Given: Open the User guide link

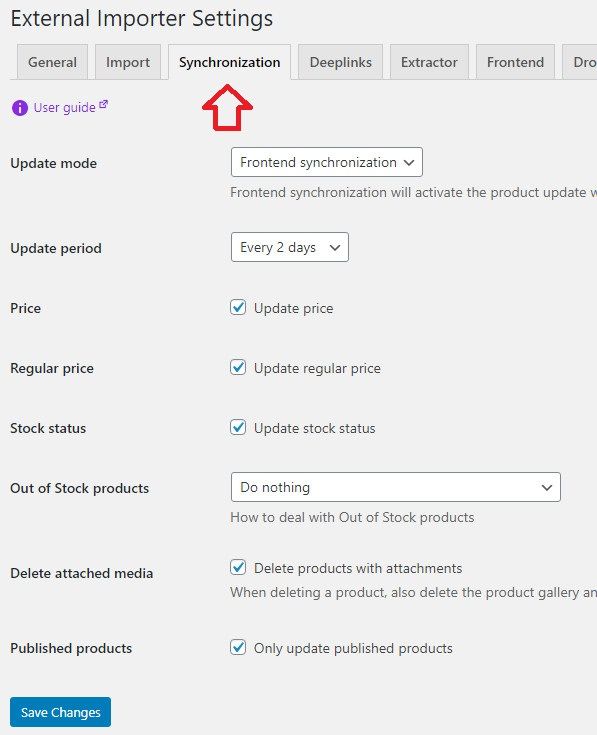Looking at the screenshot, I should [x=64, y=108].
